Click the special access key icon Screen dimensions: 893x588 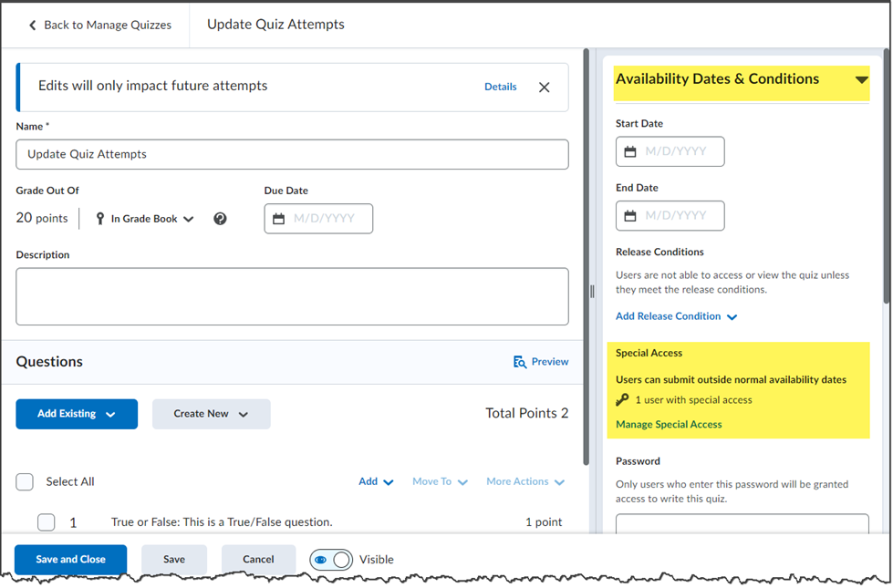tap(623, 400)
